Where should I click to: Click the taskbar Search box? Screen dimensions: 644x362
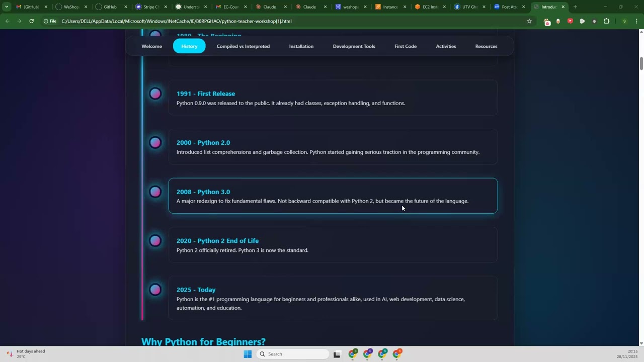coord(293,354)
